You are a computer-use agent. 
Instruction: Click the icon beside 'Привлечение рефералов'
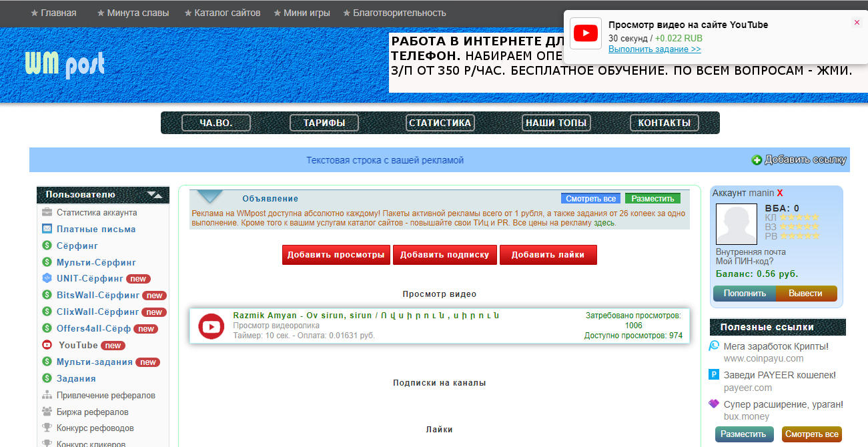coord(47,395)
